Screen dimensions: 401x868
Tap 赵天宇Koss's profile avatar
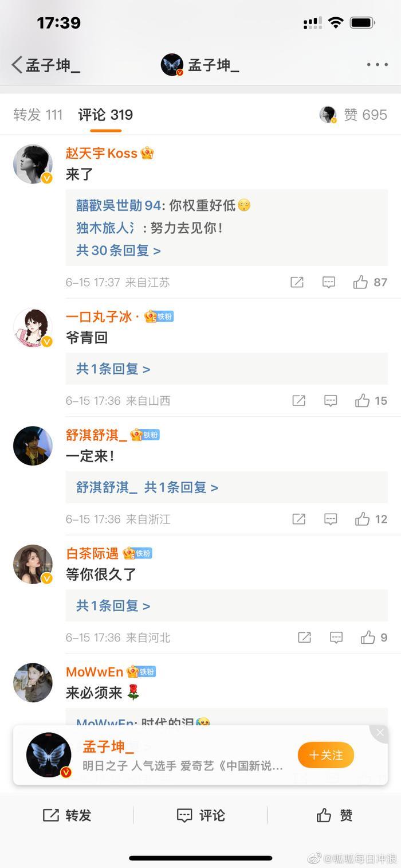tap(33, 164)
